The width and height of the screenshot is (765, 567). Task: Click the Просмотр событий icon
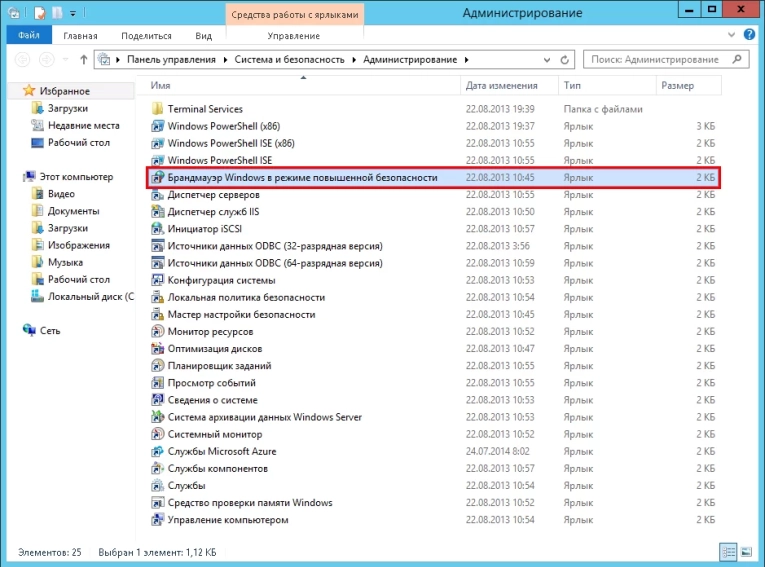click(157, 383)
